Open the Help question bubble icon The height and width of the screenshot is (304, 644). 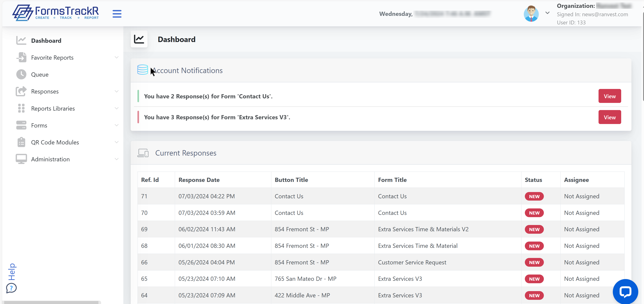pyautogui.click(x=11, y=288)
